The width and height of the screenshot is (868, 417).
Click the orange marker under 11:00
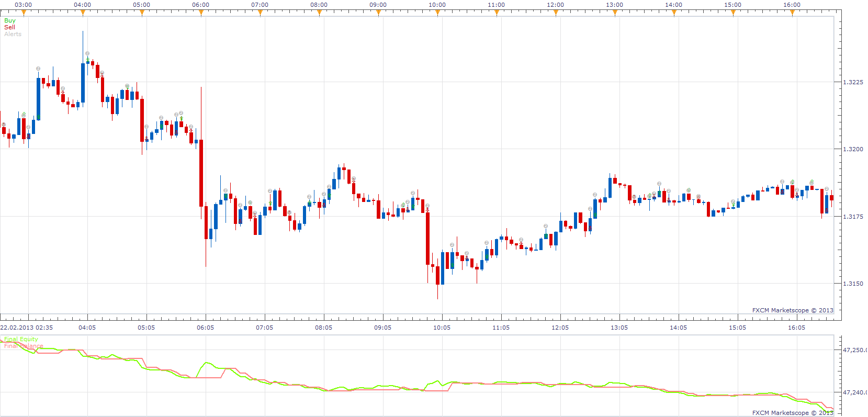click(x=497, y=13)
